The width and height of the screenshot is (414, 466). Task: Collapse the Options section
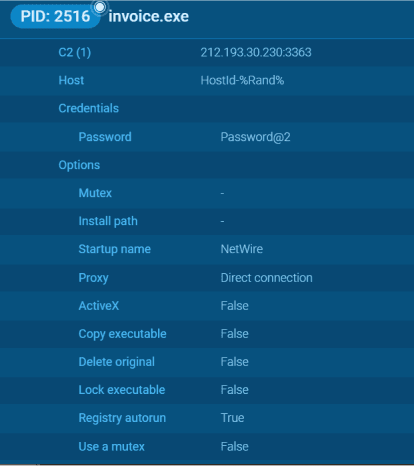[79, 165]
